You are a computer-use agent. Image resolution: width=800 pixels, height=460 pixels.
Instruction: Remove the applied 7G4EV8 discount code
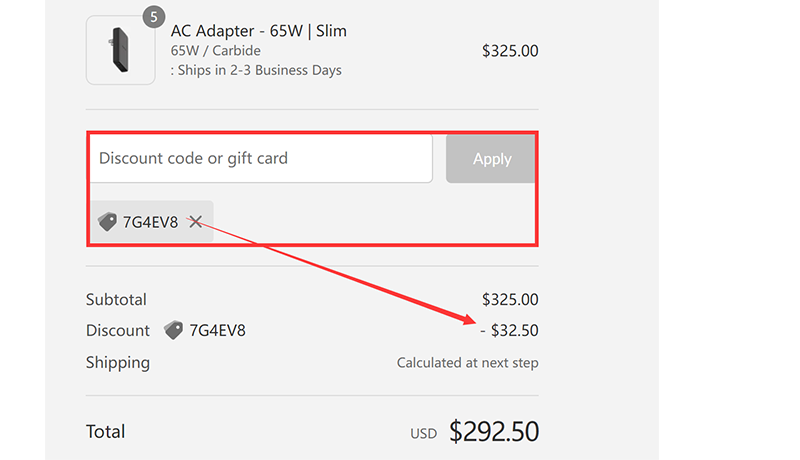[x=196, y=222]
